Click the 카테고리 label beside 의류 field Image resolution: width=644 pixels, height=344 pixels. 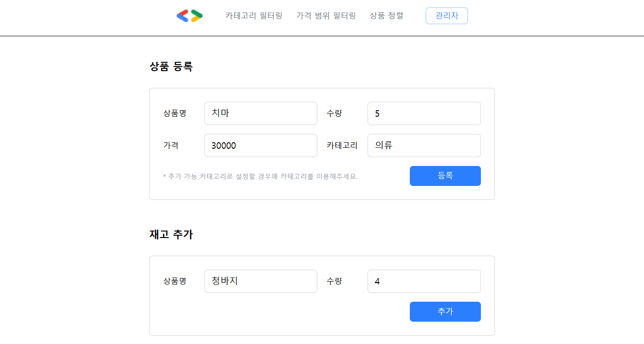[342, 146]
